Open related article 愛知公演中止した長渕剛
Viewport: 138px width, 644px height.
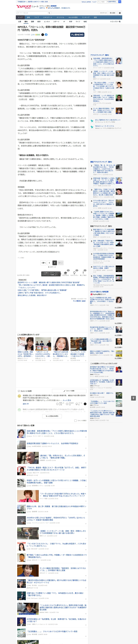pos(32,295)
